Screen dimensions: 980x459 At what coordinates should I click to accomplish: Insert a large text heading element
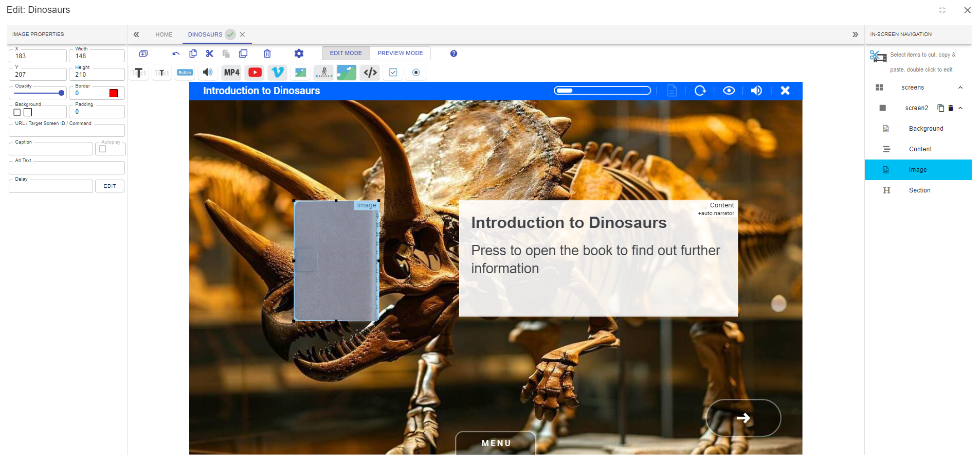pos(139,73)
